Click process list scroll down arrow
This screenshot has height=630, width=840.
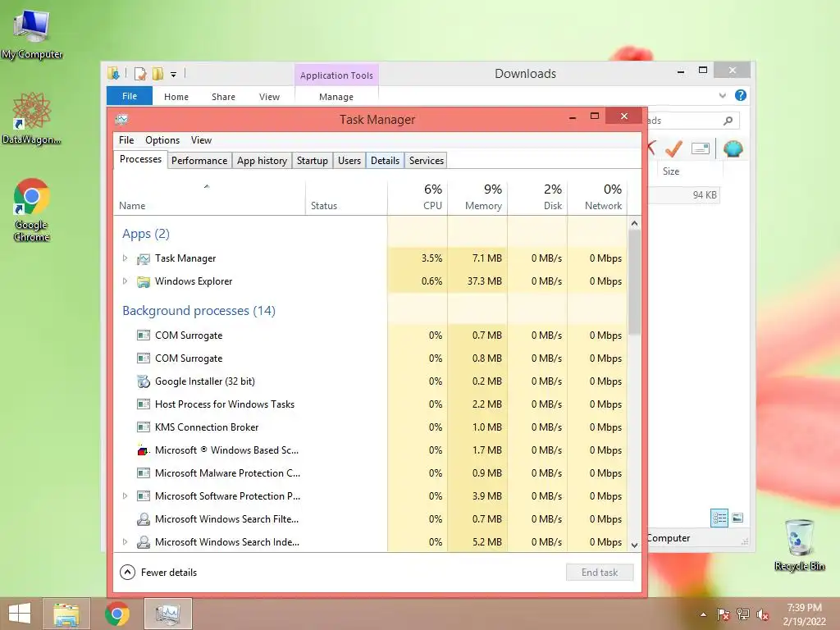[634, 546]
